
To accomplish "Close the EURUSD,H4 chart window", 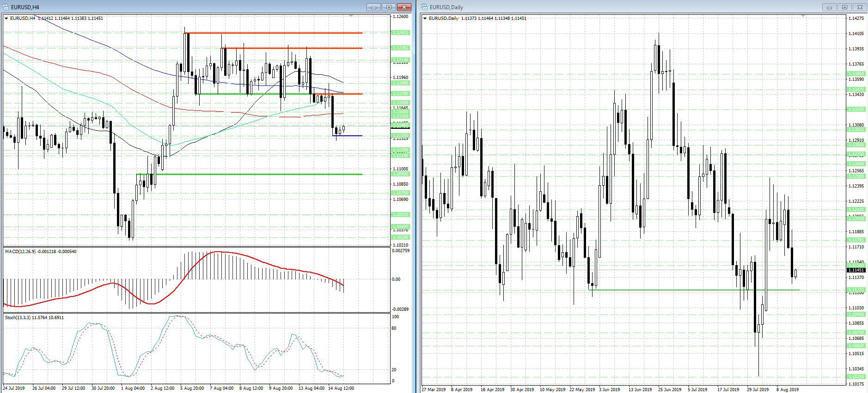I will 404,7.
